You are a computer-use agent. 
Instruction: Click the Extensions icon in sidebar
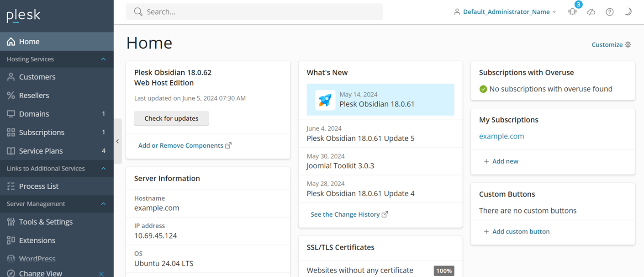[11, 240]
